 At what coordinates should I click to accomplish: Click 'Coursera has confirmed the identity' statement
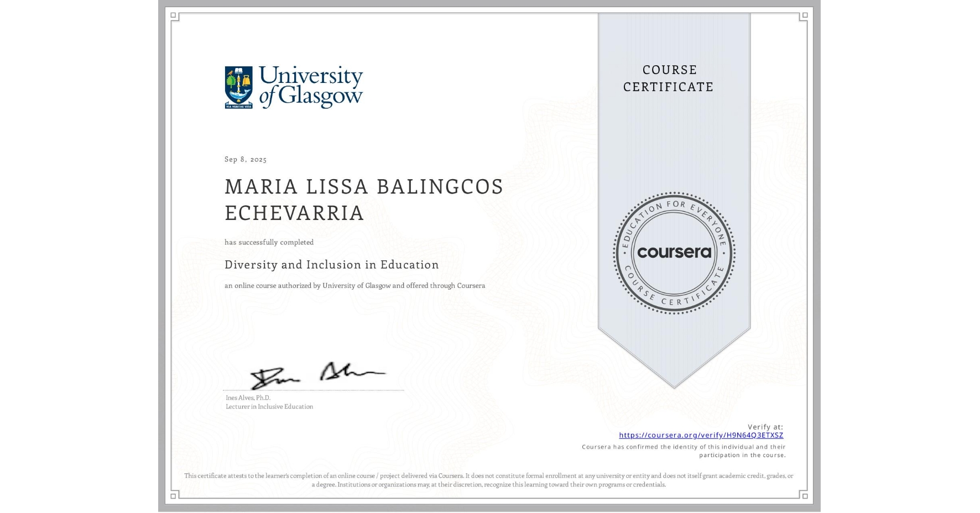[x=684, y=451]
